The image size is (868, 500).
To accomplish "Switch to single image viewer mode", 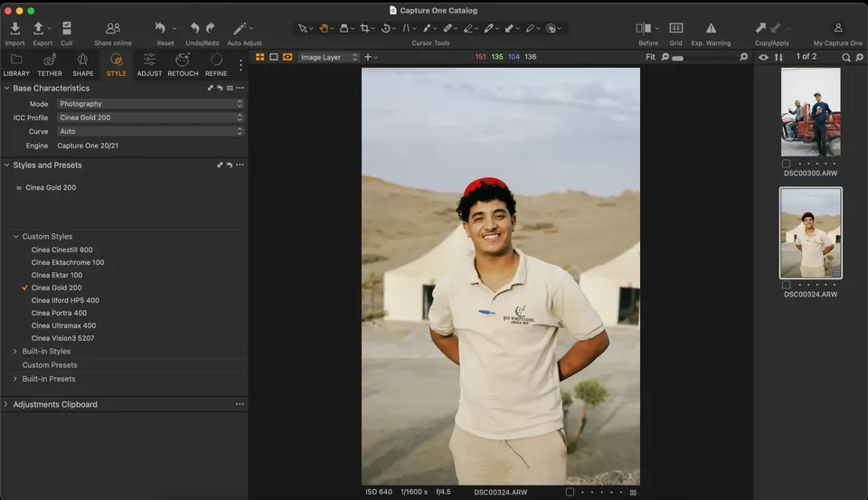I will pos(273,57).
